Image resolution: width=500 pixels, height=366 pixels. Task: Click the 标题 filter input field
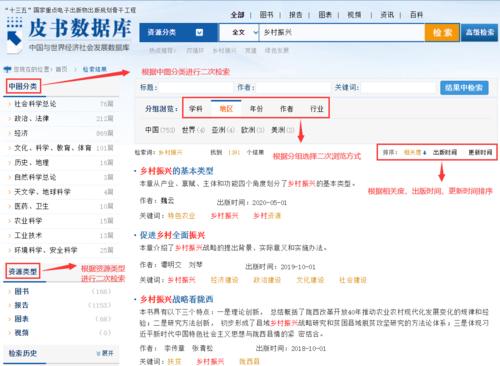tap(196, 88)
